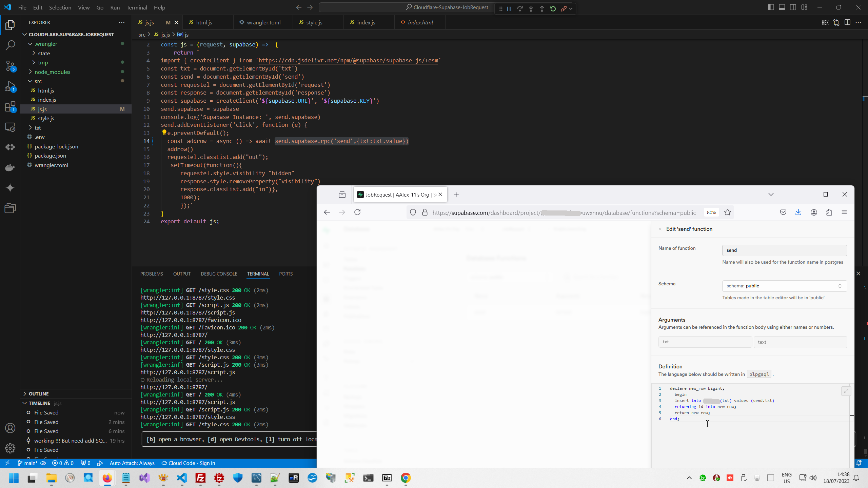Toggle the bottom Panel layout button
The image size is (868, 488).
(782, 7)
